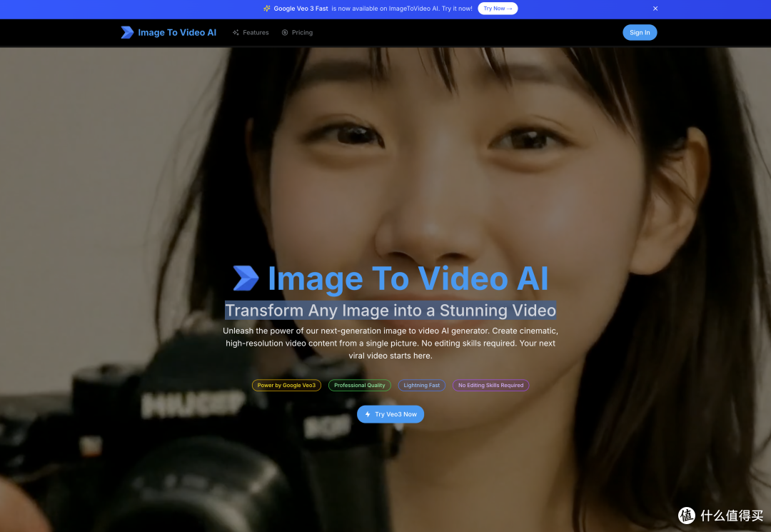The image size is (771, 532).
Task: Click the Transform Any Image into a Stunning Video headline
Action: 390,310
